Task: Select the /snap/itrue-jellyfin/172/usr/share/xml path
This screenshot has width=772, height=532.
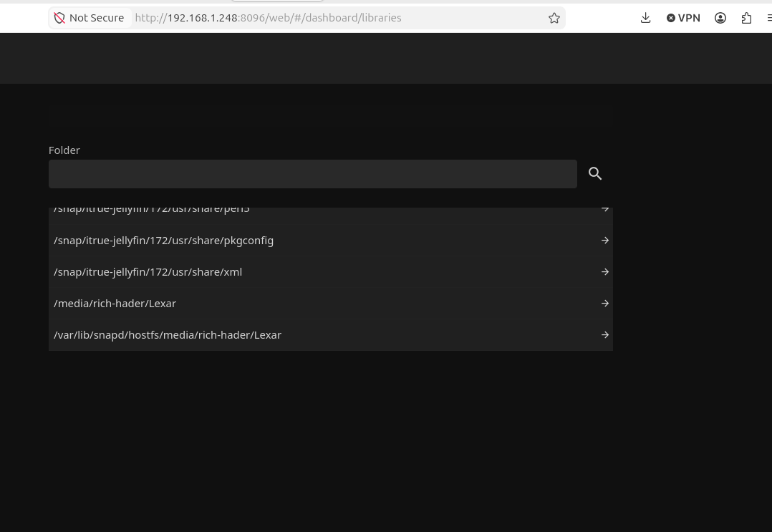Action: pyautogui.click(x=148, y=272)
